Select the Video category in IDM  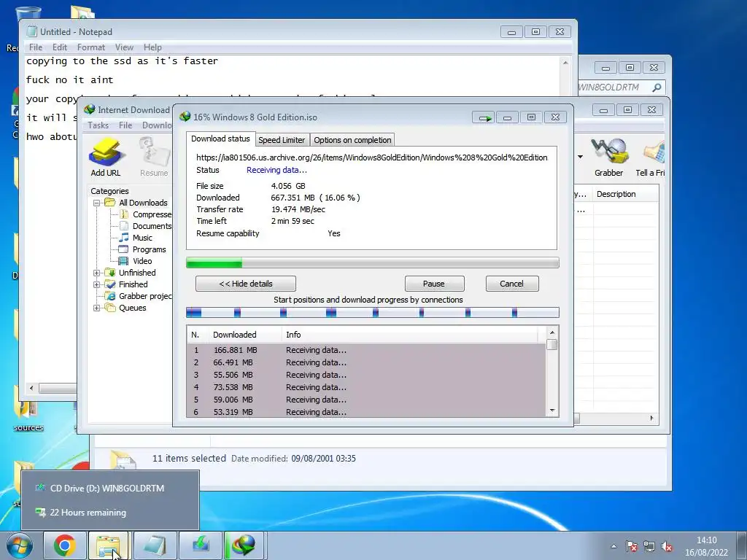click(x=136, y=261)
